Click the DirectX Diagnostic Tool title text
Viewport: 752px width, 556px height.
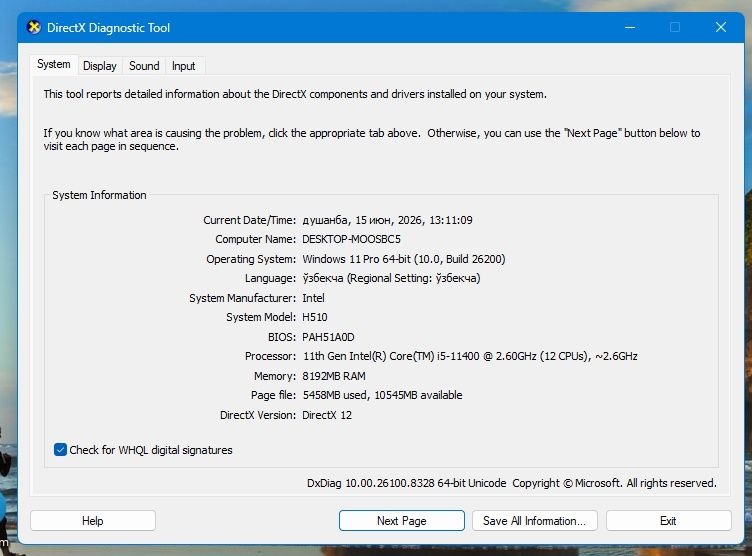coord(108,28)
